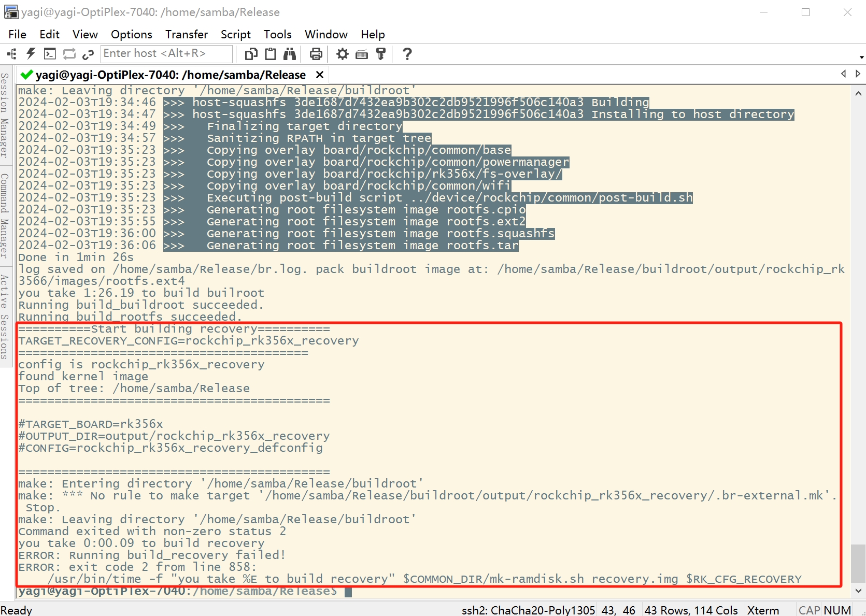Open the Session Manager toolbar icon
Viewport: 866px width, 616px height.
tap(11, 54)
